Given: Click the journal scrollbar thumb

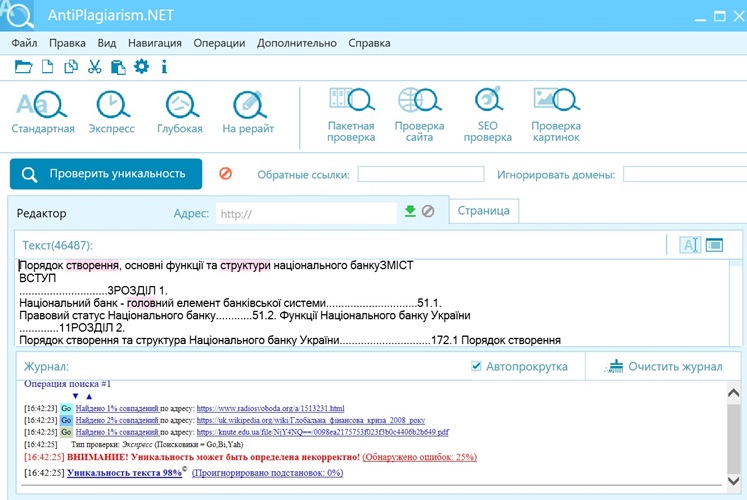Looking at the screenshot, I should pyautogui.click(x=734, y=437).
